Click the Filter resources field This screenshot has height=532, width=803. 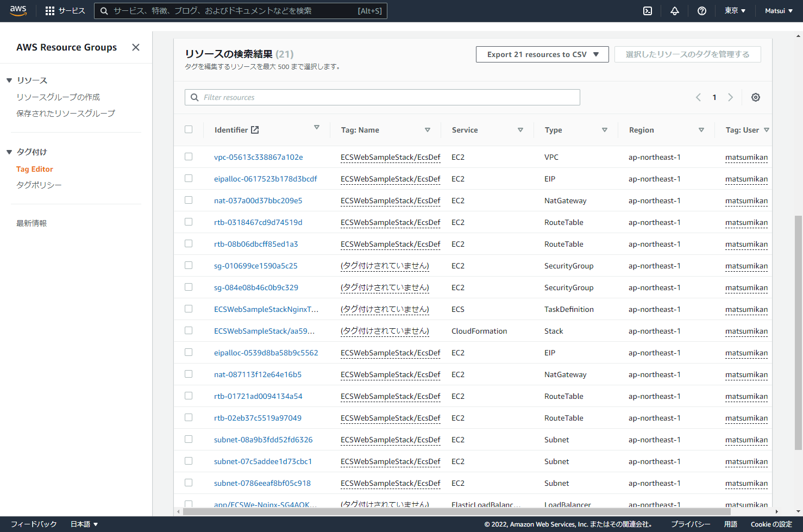[382, 97]
